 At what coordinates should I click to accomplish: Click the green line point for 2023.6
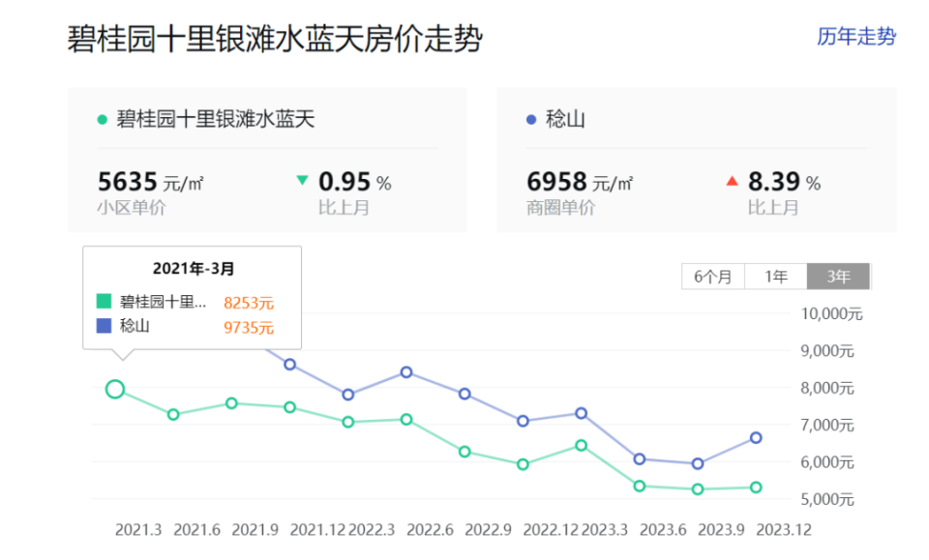[x=640, y=486]
